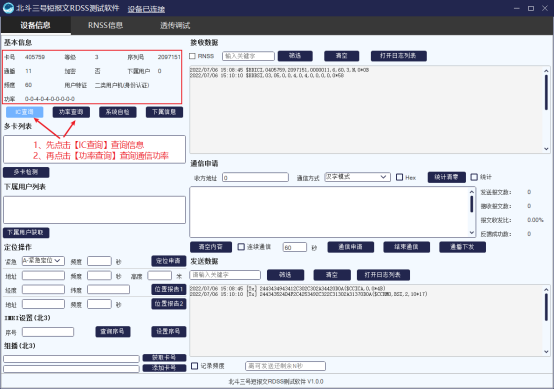Click the message area scrollbar down arrow
The height and width of the screenshot is (390, 554).
point(472,232)
